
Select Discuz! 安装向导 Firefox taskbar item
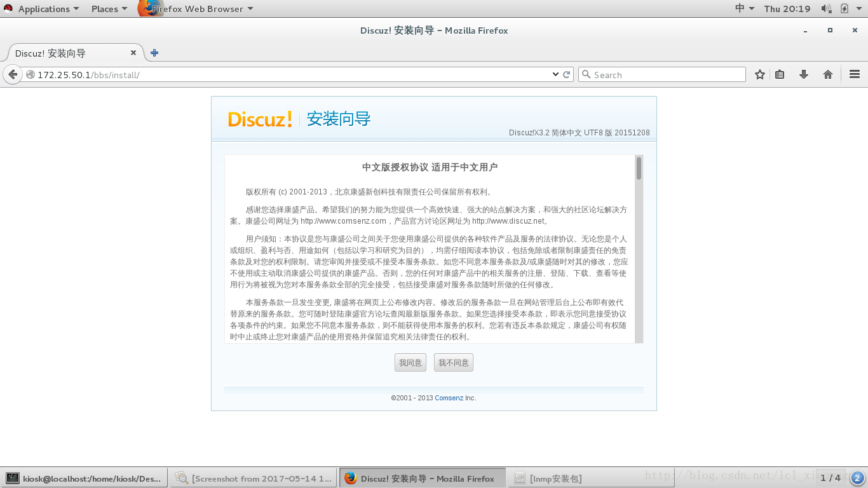coord(423,478)
